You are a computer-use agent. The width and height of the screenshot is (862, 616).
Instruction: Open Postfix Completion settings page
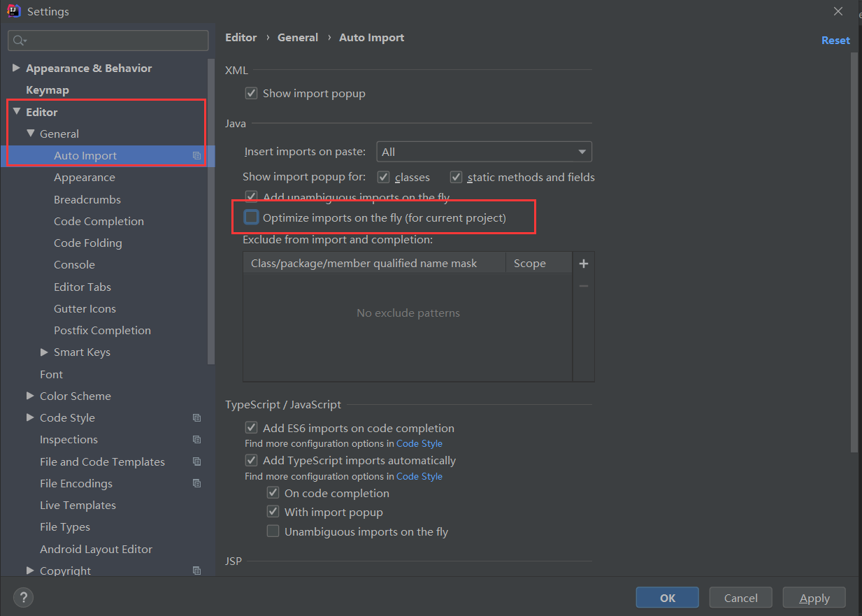point(103,330)
